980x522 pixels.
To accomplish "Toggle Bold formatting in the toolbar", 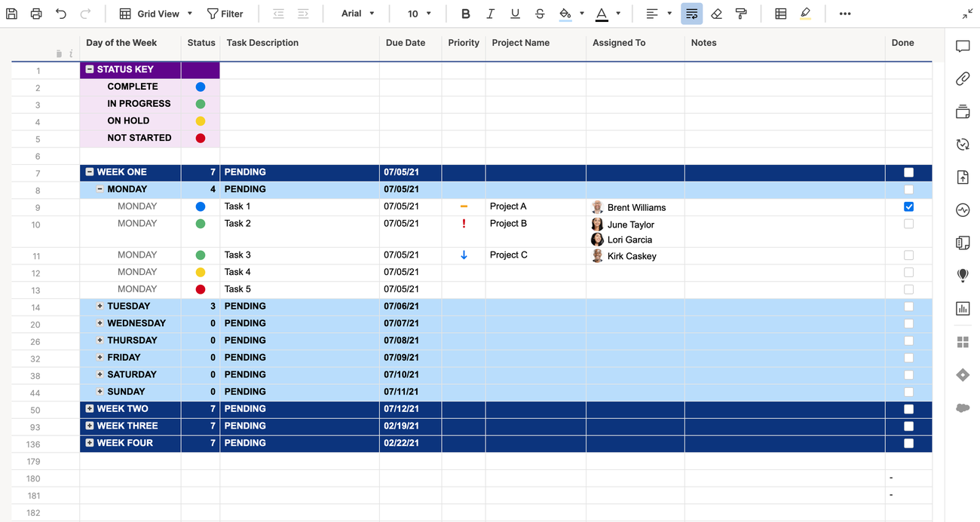I will click(x=465, y=14).
